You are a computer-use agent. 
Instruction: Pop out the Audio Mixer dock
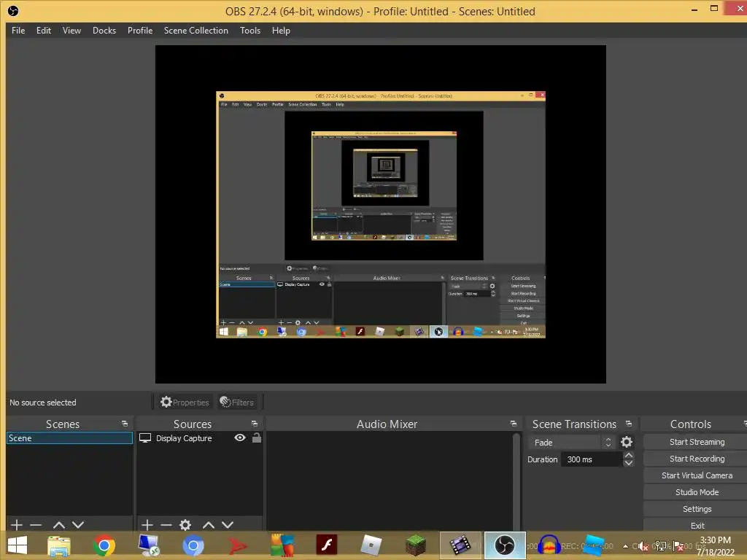tap(513, 424)
